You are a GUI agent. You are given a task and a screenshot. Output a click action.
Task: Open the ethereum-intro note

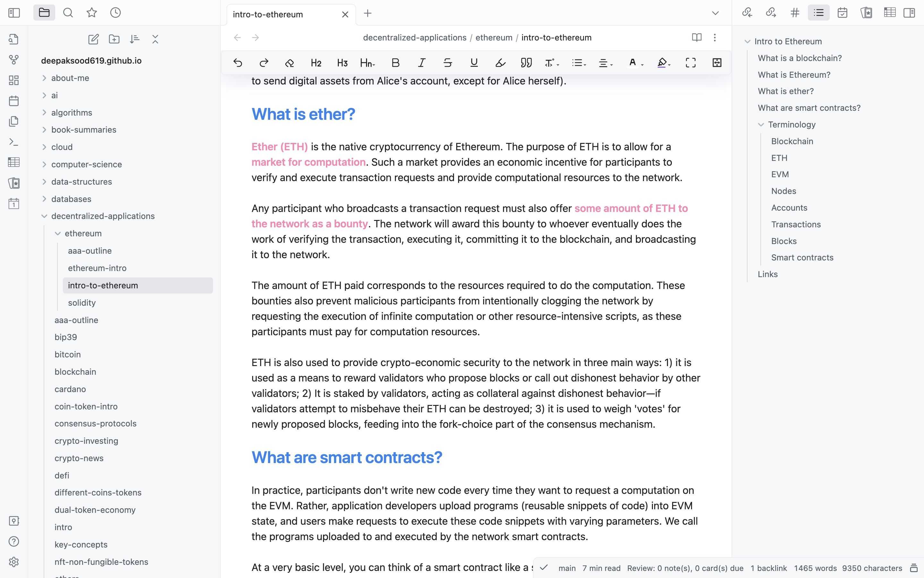click(x=97, y=268)
